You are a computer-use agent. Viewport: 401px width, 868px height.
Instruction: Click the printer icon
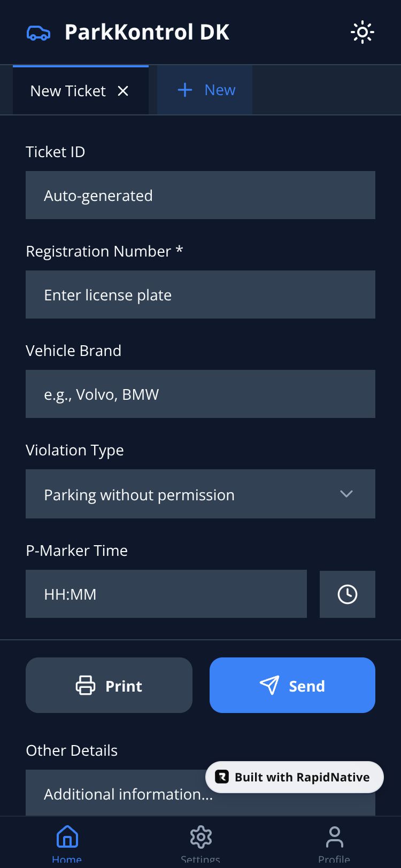[86, 685]
